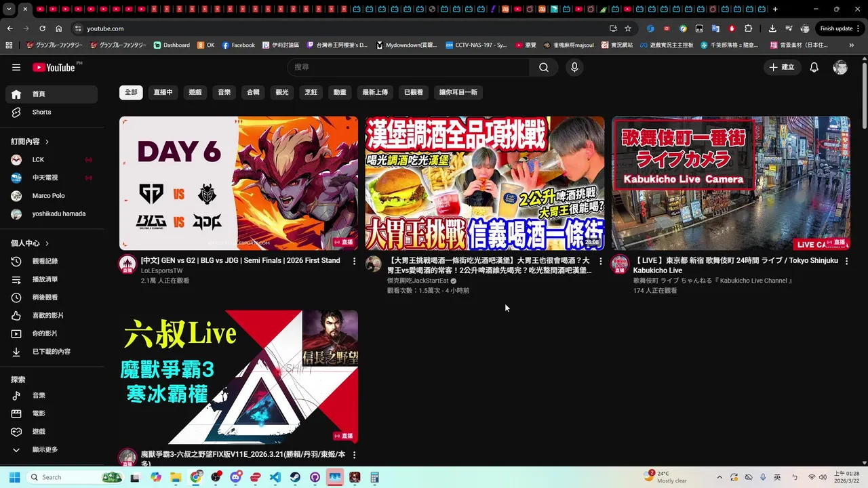Open Chrome three-dot menu next to Finish update
Viewport: 868px width, 488px height.
[x=859, y=28]
